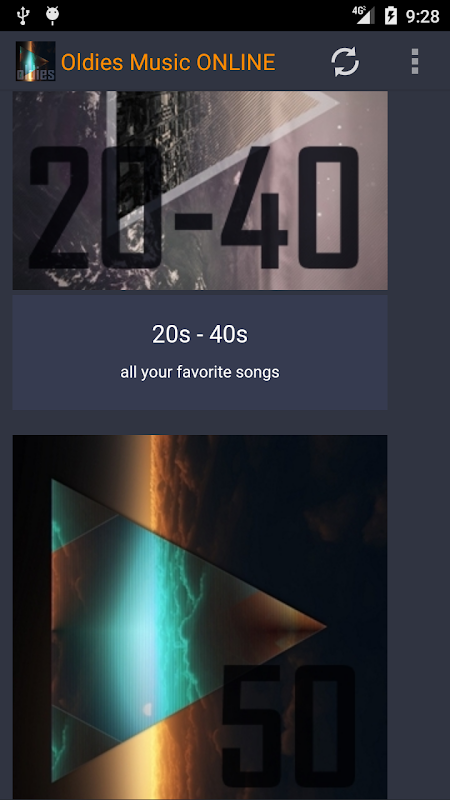
Task: Tap the 9:28 clock in status bar
Action: [422, 16]
